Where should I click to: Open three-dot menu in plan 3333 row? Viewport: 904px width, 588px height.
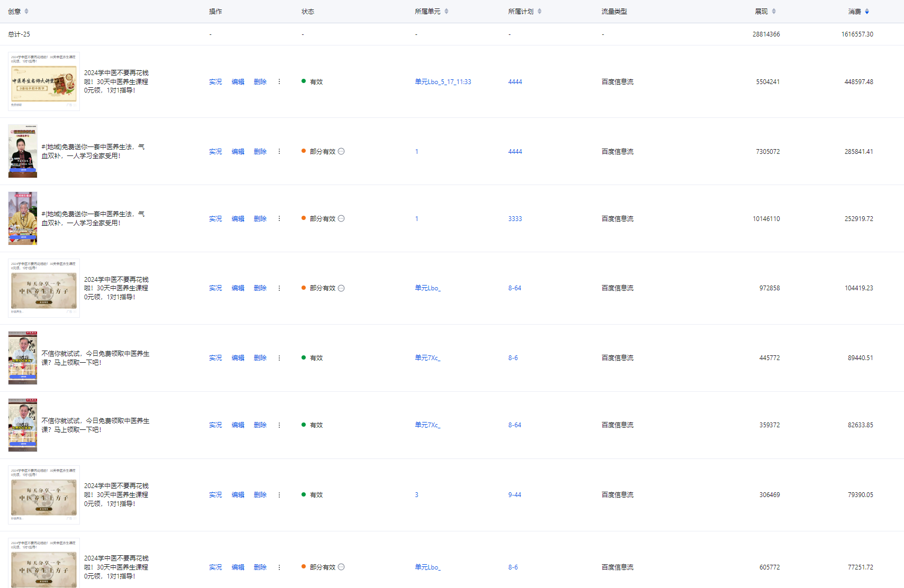coord(279,219)
